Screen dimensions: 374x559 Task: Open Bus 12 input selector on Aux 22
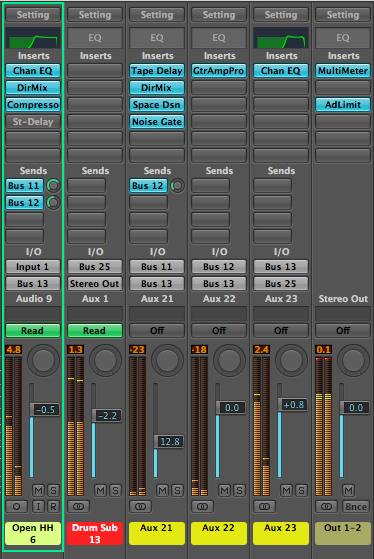click(219, 267)
